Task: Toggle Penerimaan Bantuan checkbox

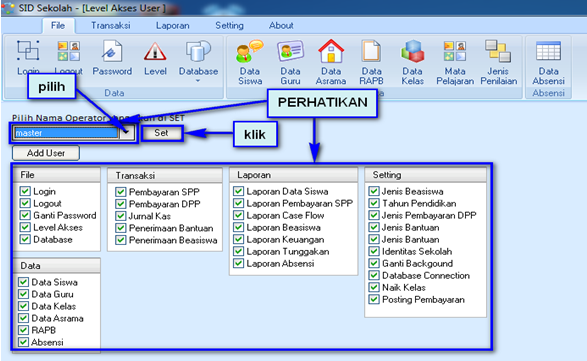Action: pos(121,228)
